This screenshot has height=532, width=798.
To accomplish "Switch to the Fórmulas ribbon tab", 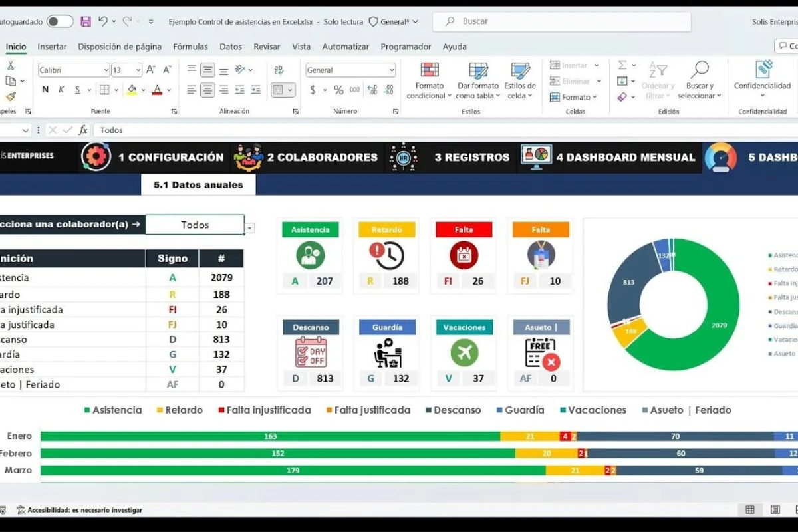I will [x=190, y=47].
